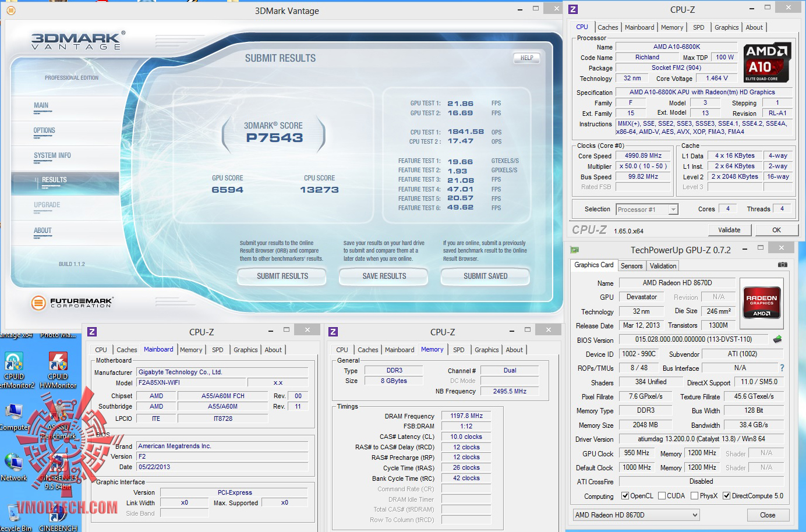Image resolution: width=806 pixels, height=532 pixels.
Task: Toggle the CUDA checkbox
Action: coord(662,496)
